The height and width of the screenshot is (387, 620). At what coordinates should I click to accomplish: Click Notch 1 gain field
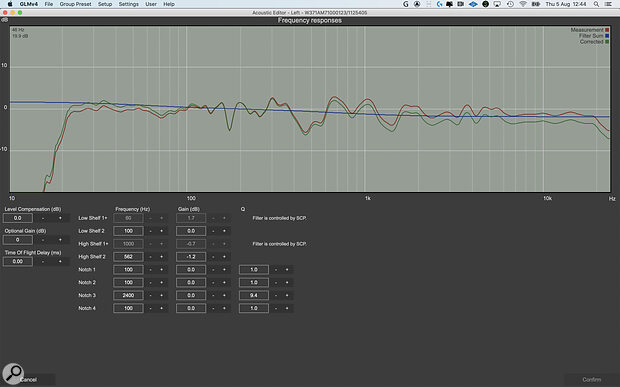click(x=191, y=270)
